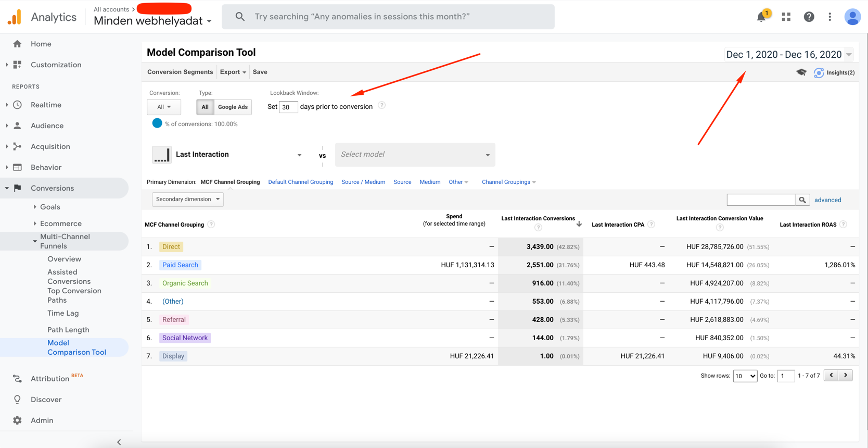868x448 pixels.
Task: Select the Google Ads type toggle
Action: point(233,107)
